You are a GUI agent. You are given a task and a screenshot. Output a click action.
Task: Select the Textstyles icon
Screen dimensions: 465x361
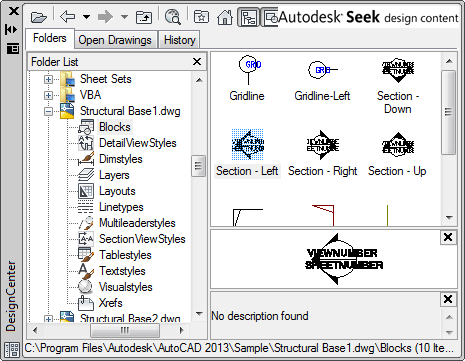click(86, 271)
